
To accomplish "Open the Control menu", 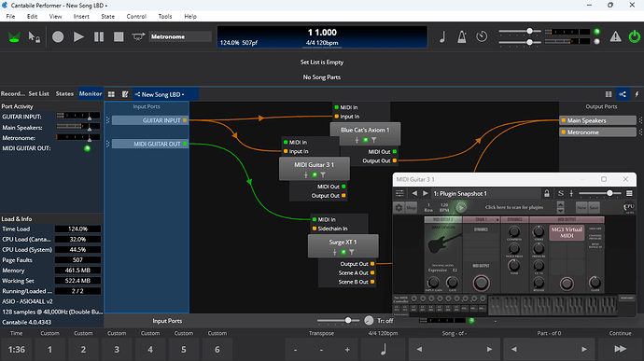I will [136, 17].
